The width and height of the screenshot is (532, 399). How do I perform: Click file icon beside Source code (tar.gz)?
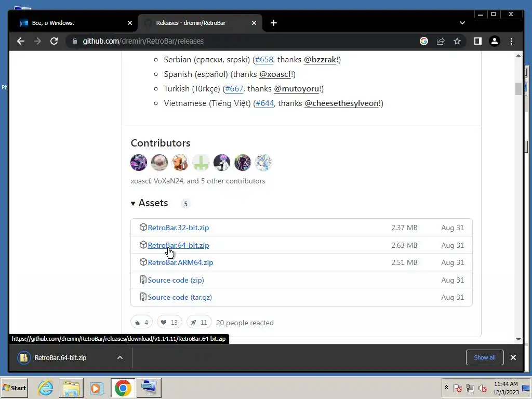coord(143,297)
